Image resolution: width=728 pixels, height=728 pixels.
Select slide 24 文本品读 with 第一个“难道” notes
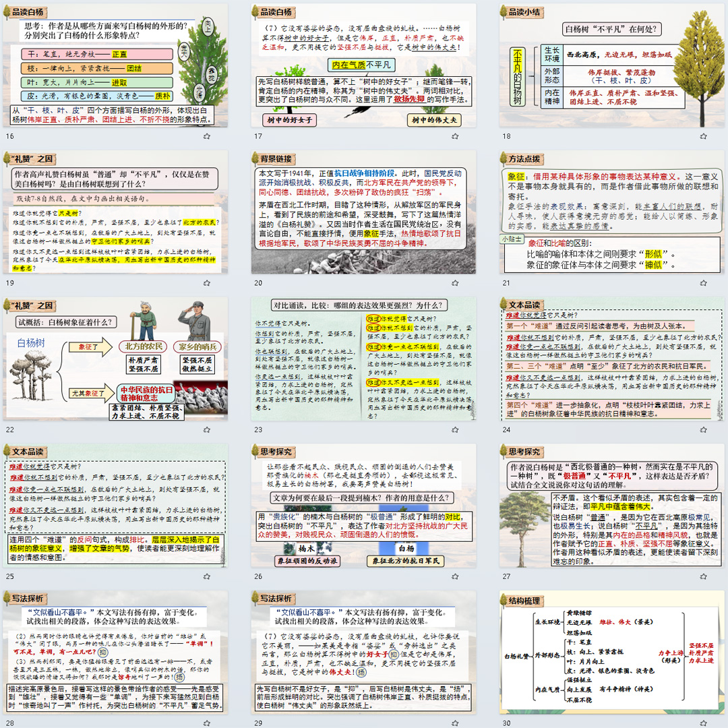[x=612, y=359]
